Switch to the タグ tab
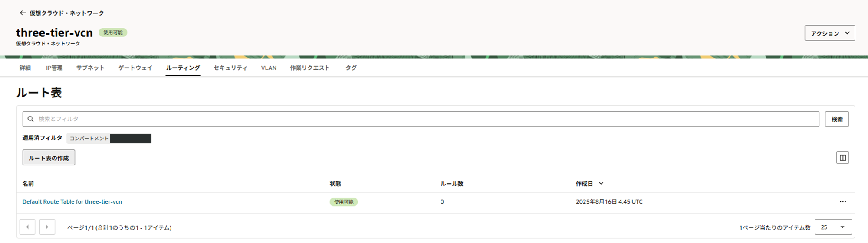868x243 pixels. click(x=351, y=68)
